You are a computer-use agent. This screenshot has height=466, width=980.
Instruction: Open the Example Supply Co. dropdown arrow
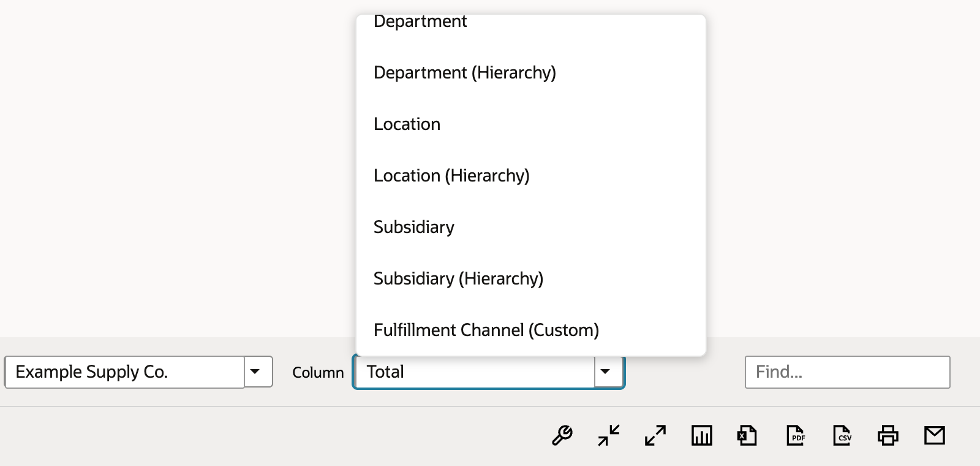(258, 372)
